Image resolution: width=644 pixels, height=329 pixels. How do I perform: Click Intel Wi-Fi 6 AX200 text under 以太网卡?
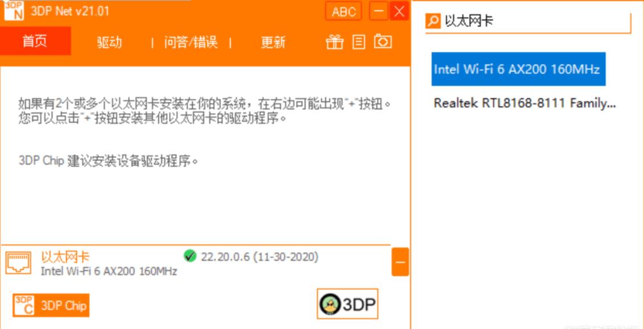109,271
